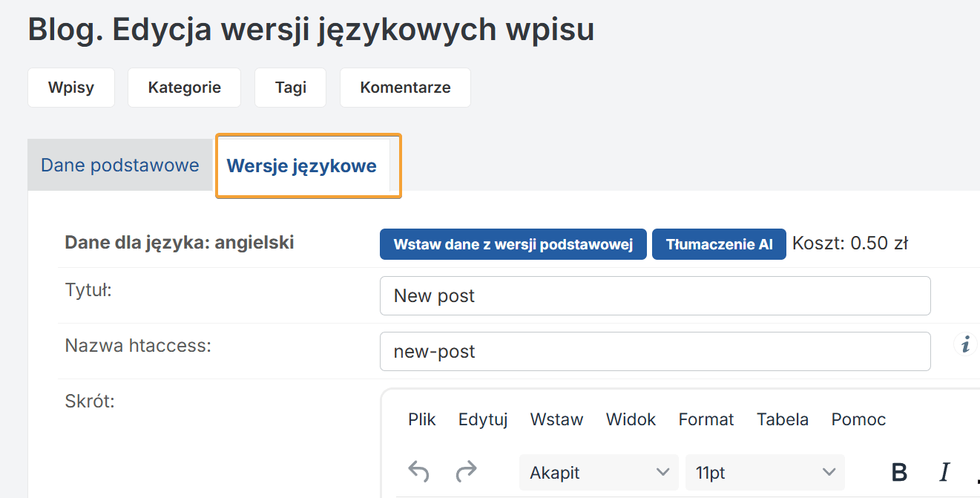
Task: Open the Edytuj menu
Action: point(483,419)
